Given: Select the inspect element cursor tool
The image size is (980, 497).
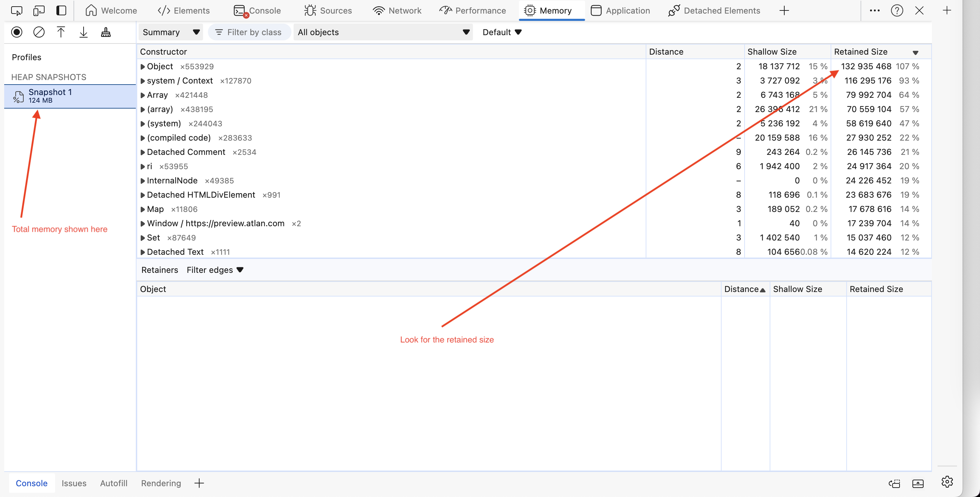Looking at the screenshot, I should [x=16, y=11].
